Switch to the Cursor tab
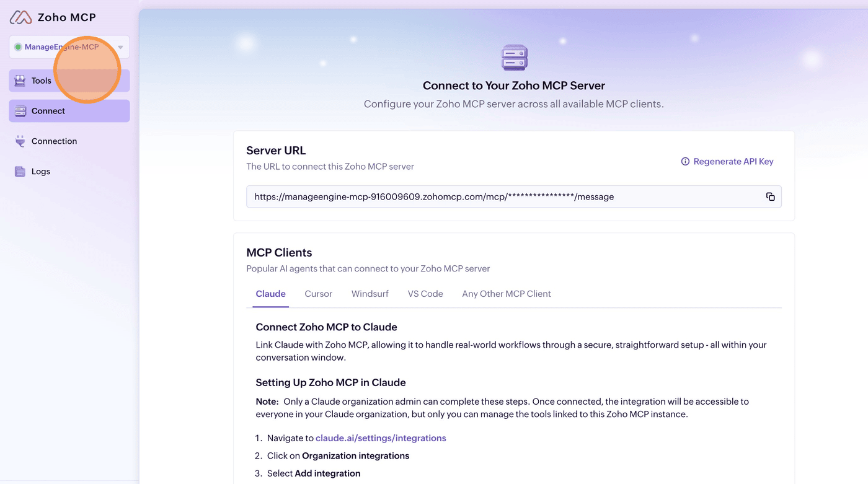 [319, 294]
